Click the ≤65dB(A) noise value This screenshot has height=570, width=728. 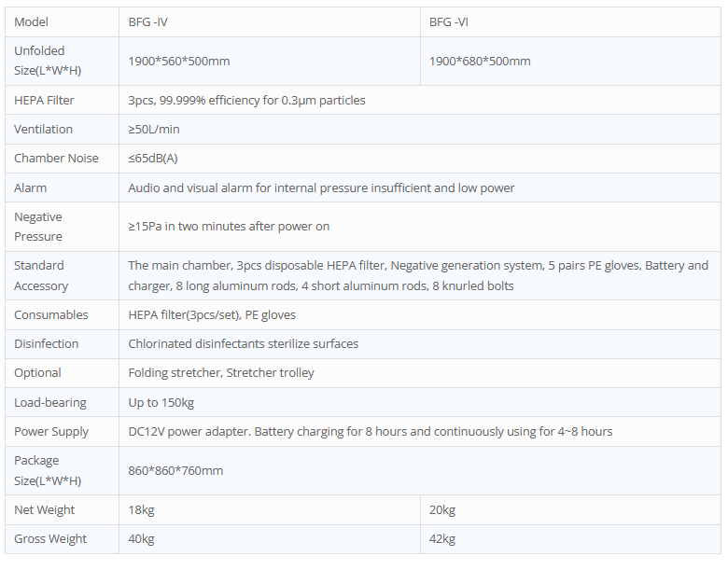pos(153,159)
